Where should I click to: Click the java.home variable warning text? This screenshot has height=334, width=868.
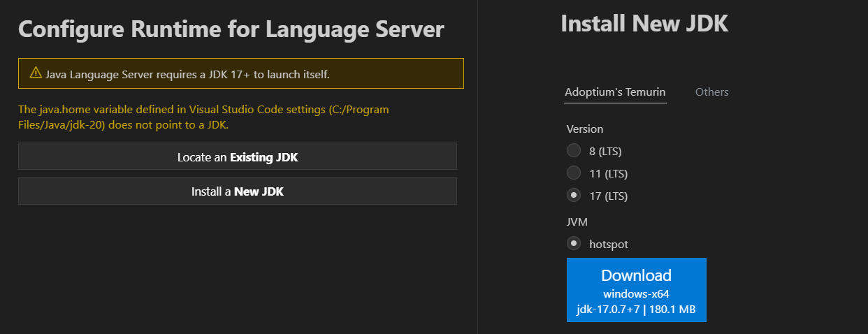tap(203, 117)
